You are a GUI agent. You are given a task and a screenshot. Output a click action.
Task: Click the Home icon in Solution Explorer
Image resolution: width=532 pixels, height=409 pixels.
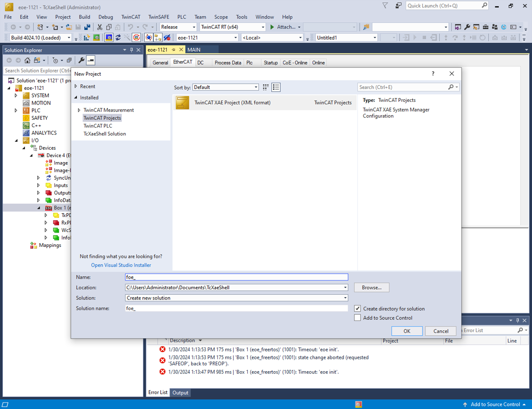(28, 60)
